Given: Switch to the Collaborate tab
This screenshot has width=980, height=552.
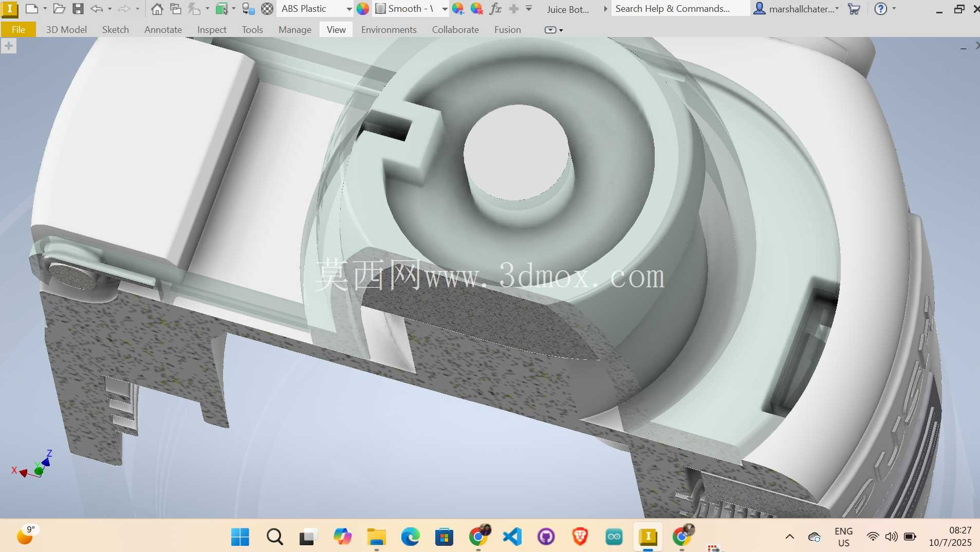Looking at the screenshot, I should (455, 29).
